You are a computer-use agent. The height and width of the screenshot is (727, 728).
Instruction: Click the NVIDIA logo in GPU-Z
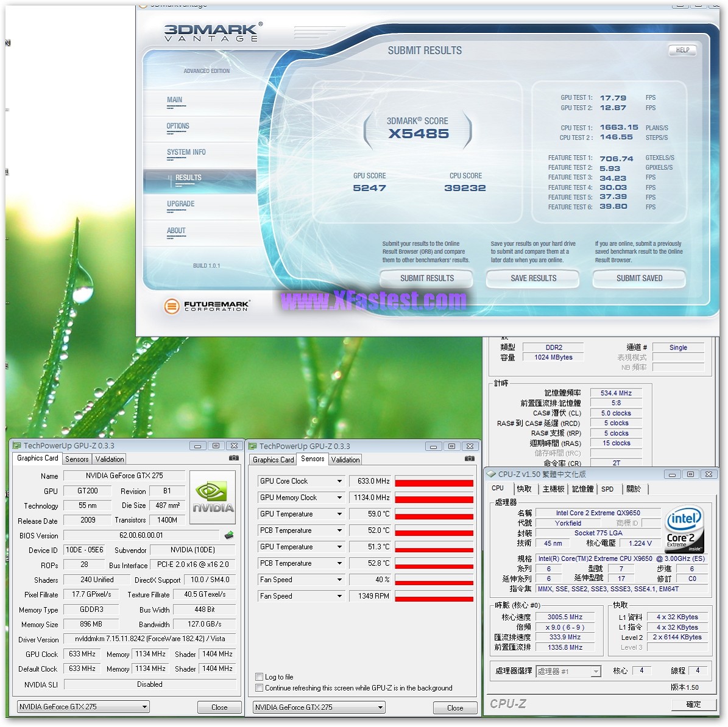[x=213, y=497]
